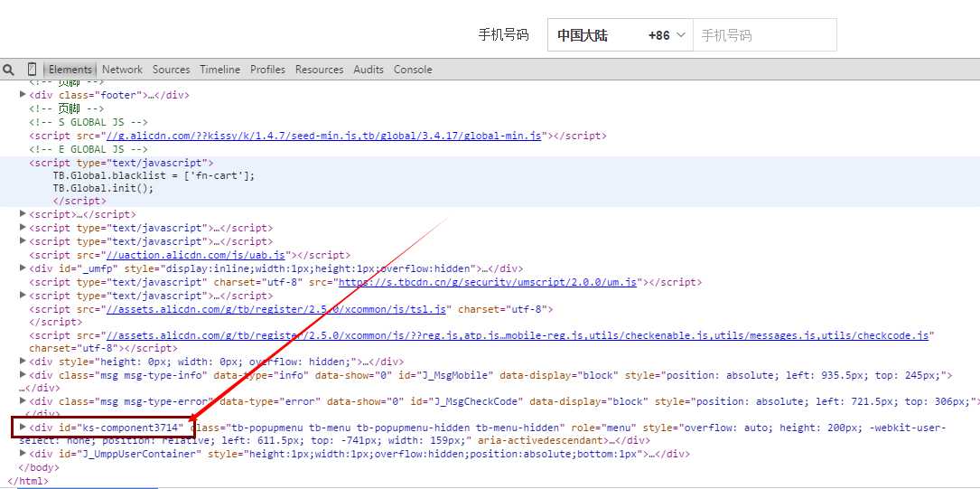This screenshot has width=980, height=489.
Task: Expand the J_UmppUserContainer div node
Action: pos(23,453)
